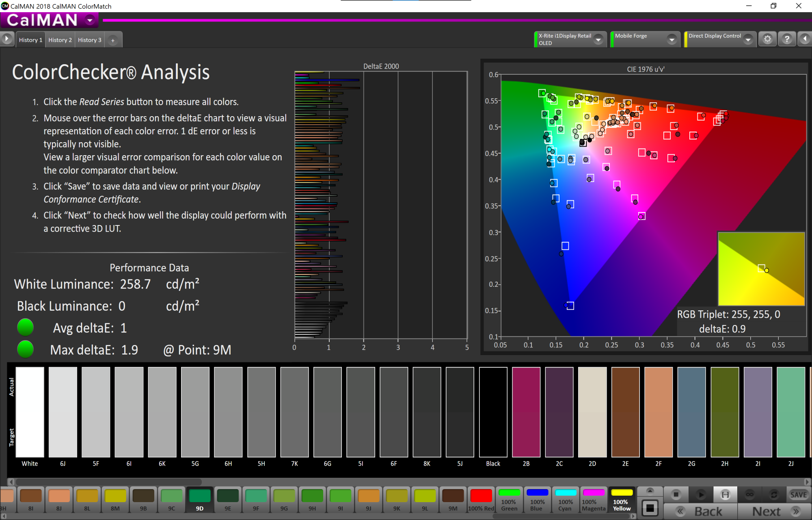This screenshot has height=520, width=812.
Task: Expand the left panel arrow button
Action: 7,39
